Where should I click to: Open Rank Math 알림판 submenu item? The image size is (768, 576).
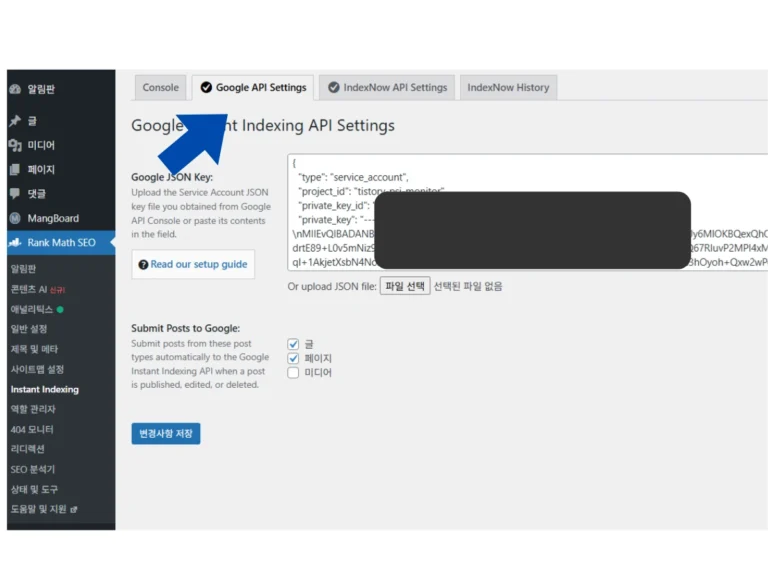(23, 269)
